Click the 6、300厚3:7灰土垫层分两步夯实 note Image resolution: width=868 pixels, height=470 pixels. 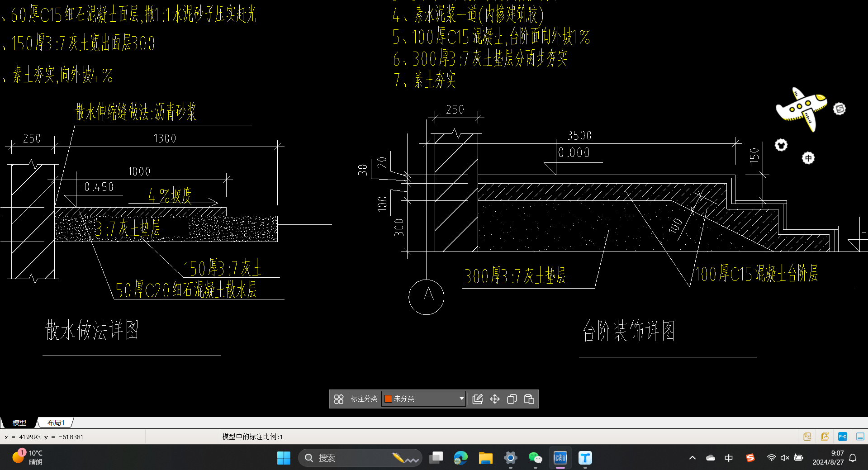click(480, 58)
